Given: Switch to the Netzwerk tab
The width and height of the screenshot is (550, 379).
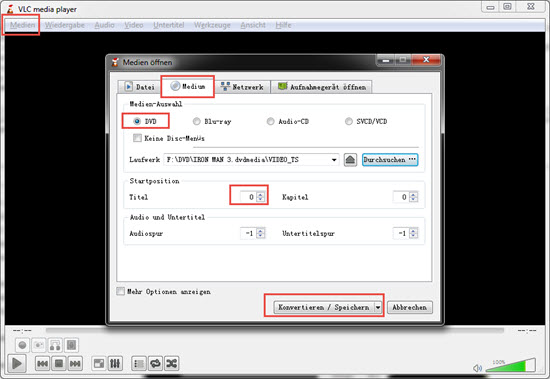Looking at the screenshot, I should click(242, 87).
